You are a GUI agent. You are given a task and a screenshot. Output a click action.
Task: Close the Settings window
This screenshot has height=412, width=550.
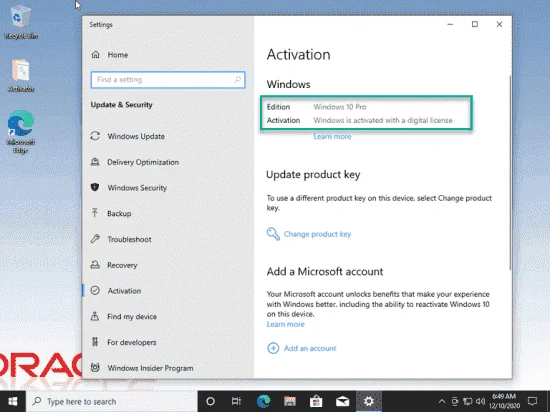pos(499,24)
